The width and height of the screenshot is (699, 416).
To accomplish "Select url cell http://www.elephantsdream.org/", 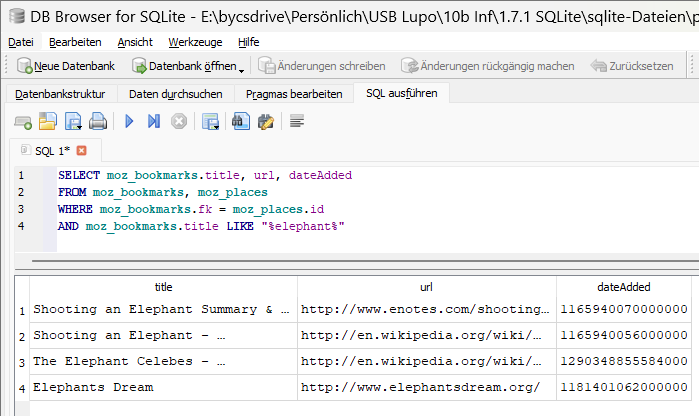I will click(x=427, y=387).
